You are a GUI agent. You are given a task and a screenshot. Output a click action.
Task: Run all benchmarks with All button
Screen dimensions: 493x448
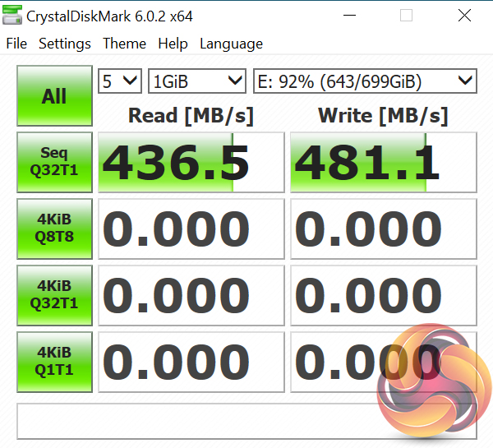55,95
